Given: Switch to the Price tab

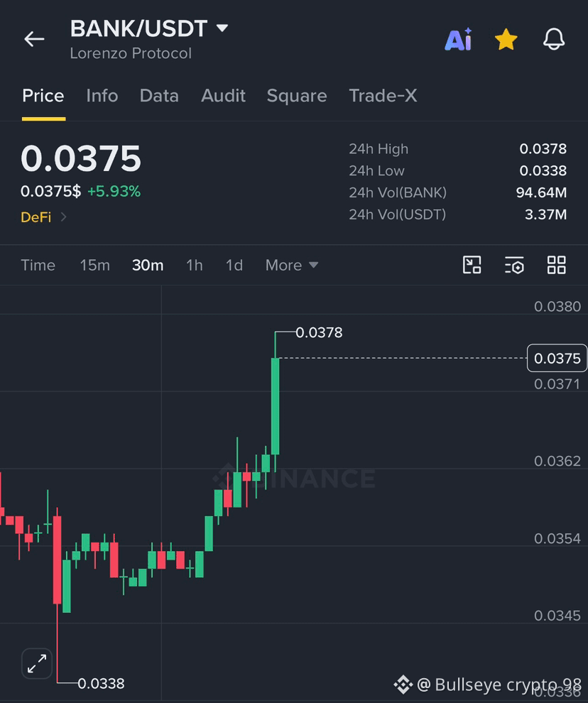Looking at the screenshot, I should coord(43,95).
